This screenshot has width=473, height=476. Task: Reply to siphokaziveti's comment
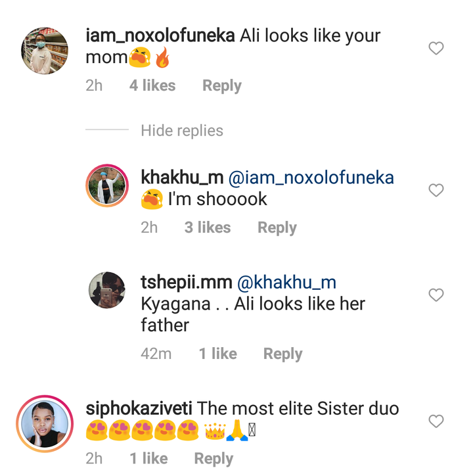[x=214, y=458]
